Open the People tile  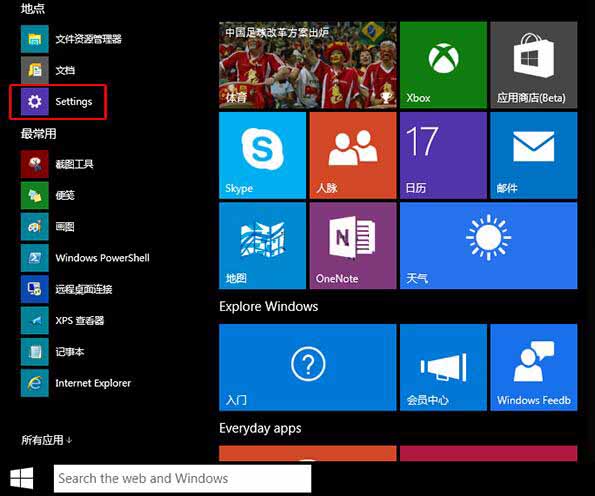pos(353,155)
